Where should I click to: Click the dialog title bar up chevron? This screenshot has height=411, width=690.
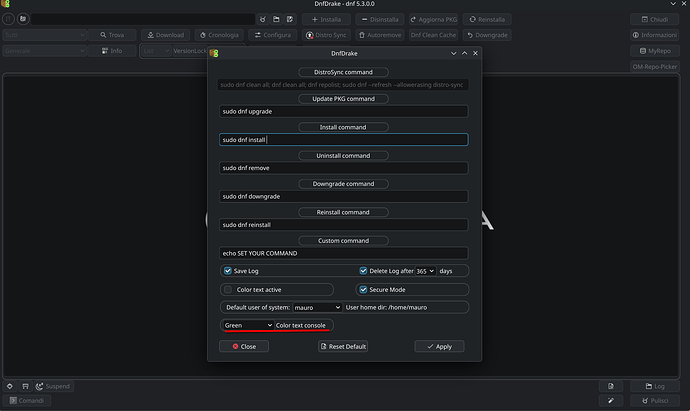tap(465, 53)
